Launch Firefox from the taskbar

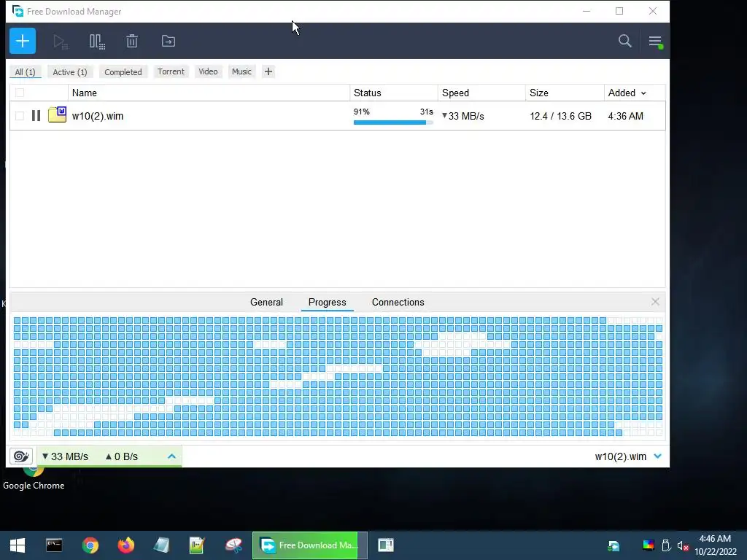pos(125,545)
